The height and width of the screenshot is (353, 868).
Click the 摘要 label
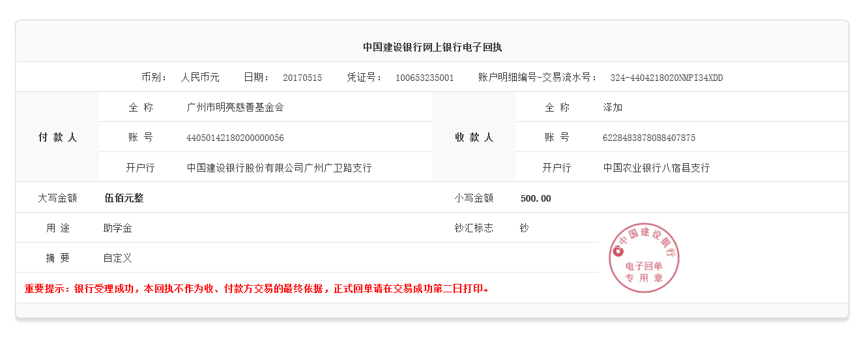57,258
